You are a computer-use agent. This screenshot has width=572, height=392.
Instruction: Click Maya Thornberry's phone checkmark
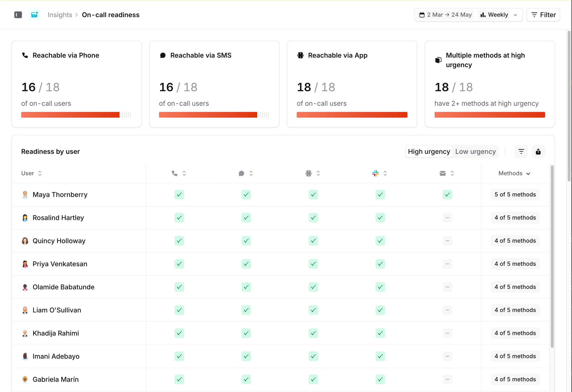(x=179, y=195)
